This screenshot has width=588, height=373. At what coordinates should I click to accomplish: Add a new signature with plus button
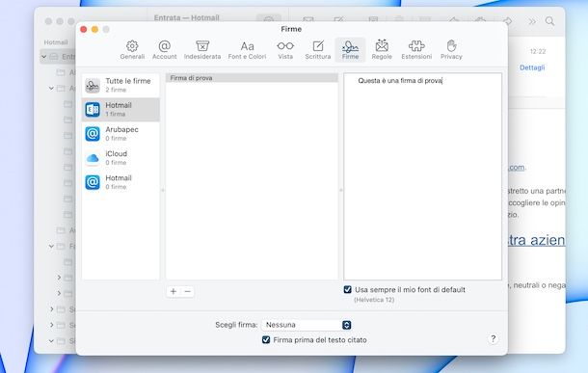(x=174, y=291)
